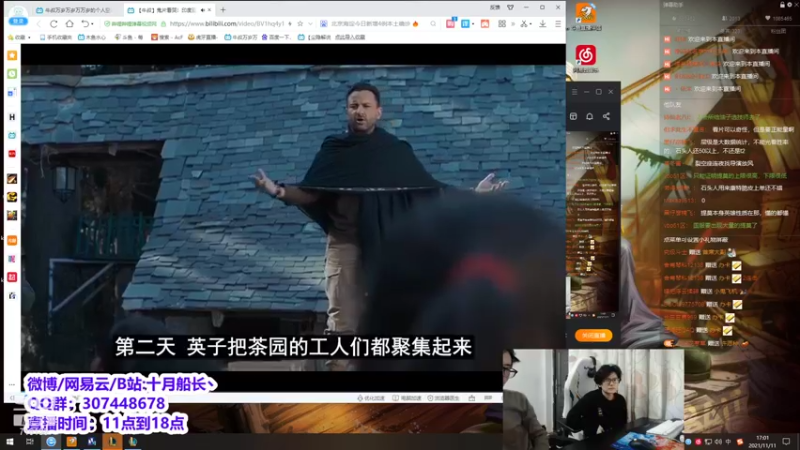Screen dimensions: 800x450
Task: Bookmark page with the star icon
Action: pos(300,24)
